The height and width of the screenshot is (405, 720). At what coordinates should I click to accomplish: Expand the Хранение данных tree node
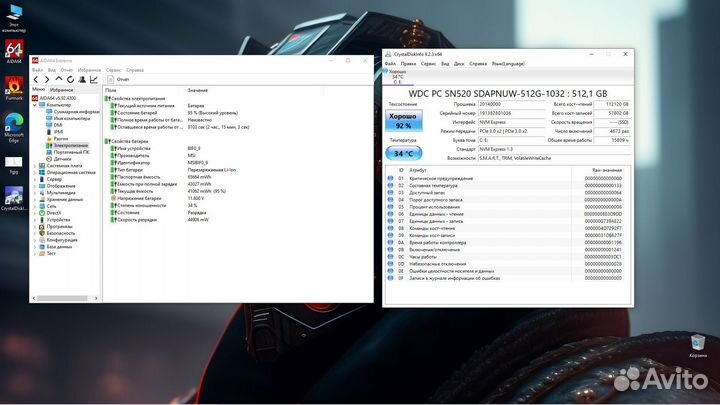pos(35,200)
